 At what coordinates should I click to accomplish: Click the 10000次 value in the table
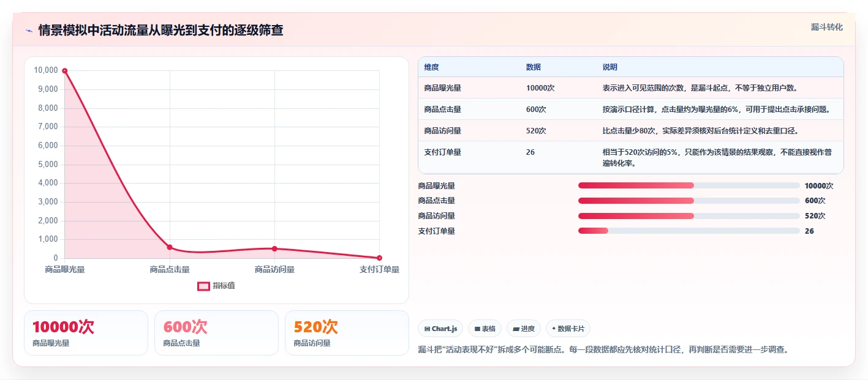pos(540,88)
